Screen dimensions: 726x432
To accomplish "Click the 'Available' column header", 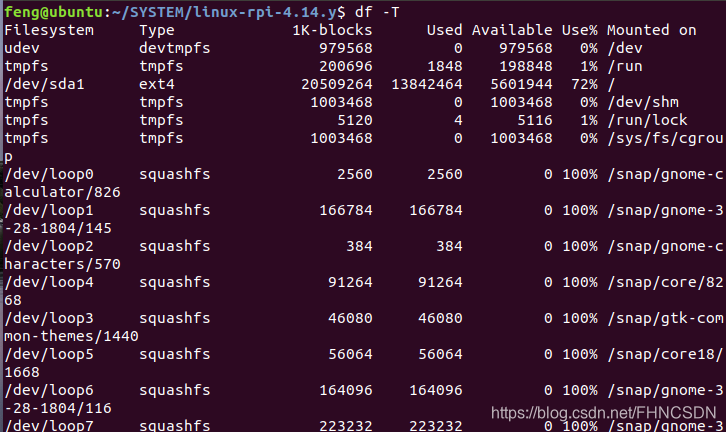I will tap(512, 31).
